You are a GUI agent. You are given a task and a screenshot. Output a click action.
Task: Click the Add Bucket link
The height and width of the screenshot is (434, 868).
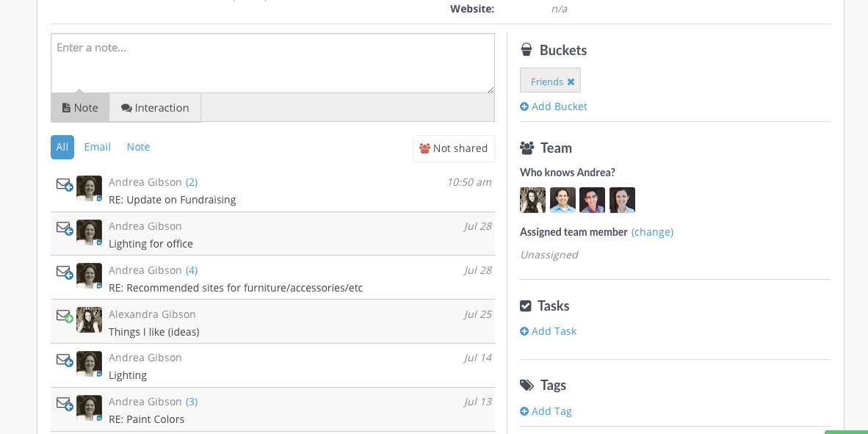click(554, 106)
